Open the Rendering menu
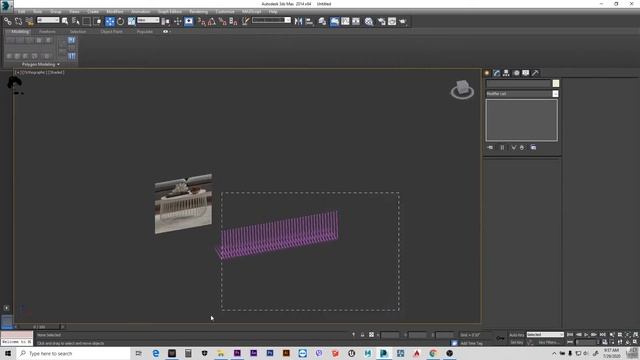 (199, 12)
